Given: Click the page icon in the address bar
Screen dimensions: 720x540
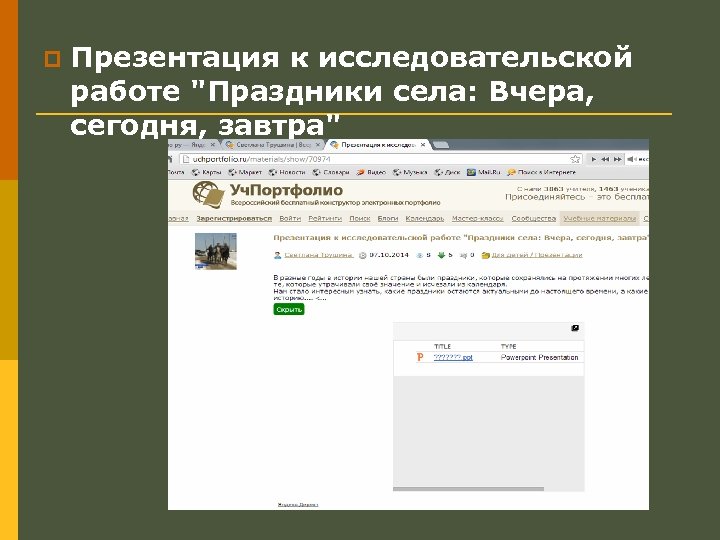Looking at the screenshot, I should tap(186, 159).
